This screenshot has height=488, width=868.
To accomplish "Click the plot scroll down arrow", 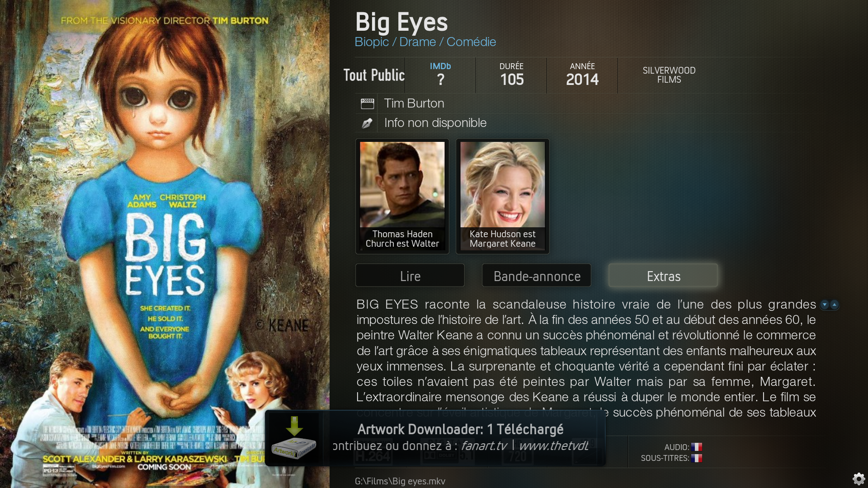I will tap(825, 305).
